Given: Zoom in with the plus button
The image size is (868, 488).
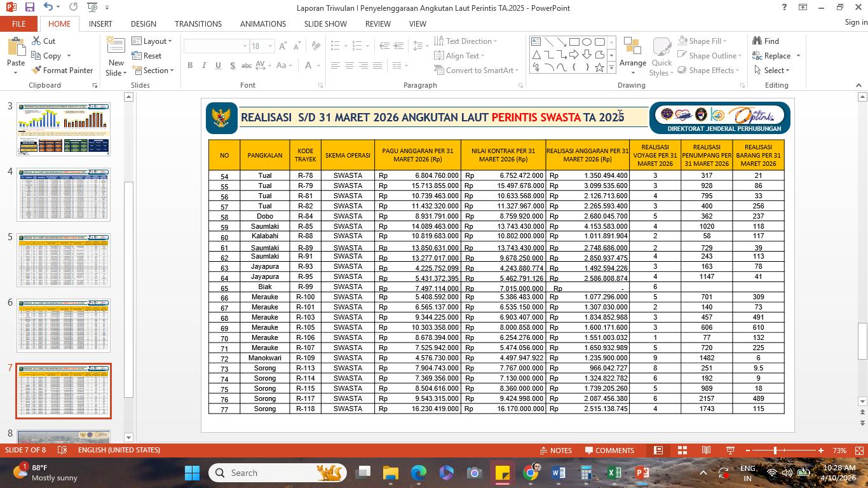Looking at the screenshot, I should (x=821, y=451).
